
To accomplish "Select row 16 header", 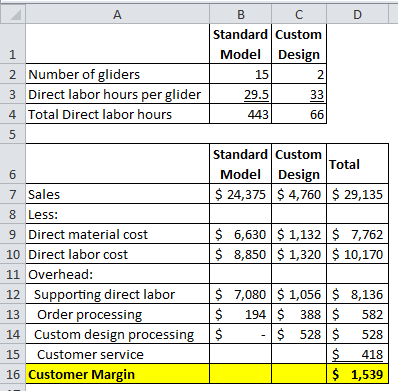I will (x=13, y=374).
